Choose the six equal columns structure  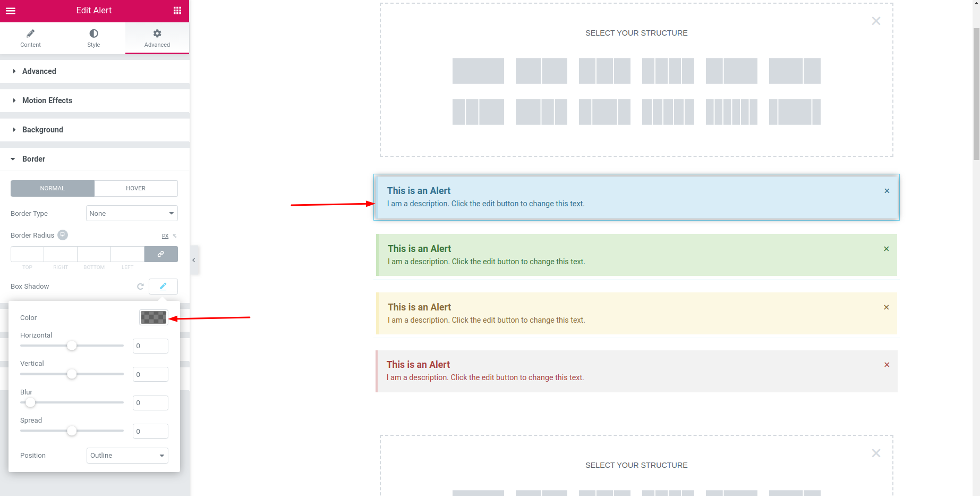[x=731, y=112]
